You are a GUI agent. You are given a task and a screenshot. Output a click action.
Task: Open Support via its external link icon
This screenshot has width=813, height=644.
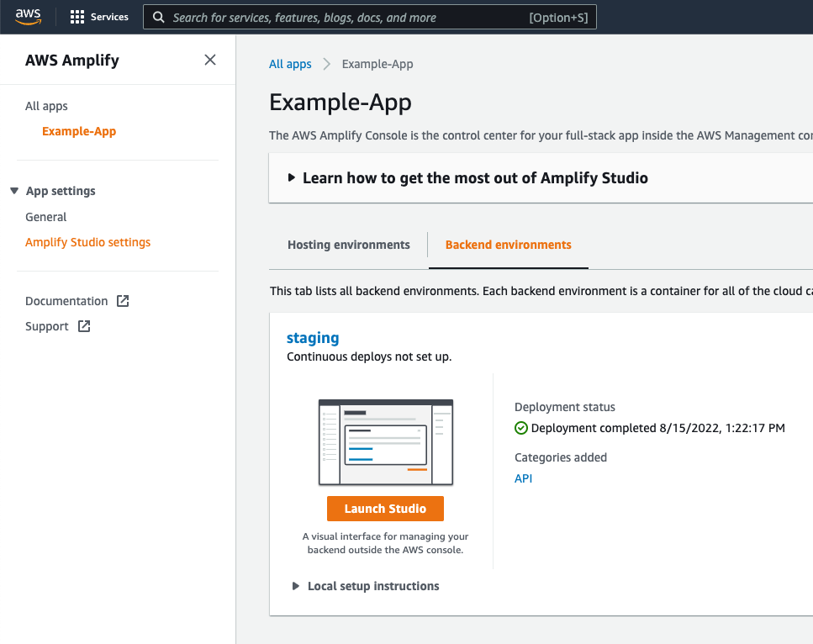point(83,326)
